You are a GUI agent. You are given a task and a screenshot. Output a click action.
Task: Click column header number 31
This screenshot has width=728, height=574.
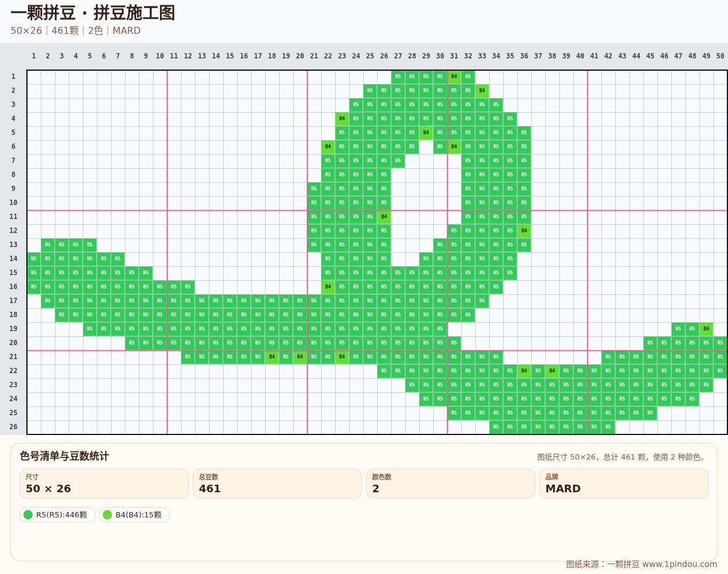tap(454, 56)
